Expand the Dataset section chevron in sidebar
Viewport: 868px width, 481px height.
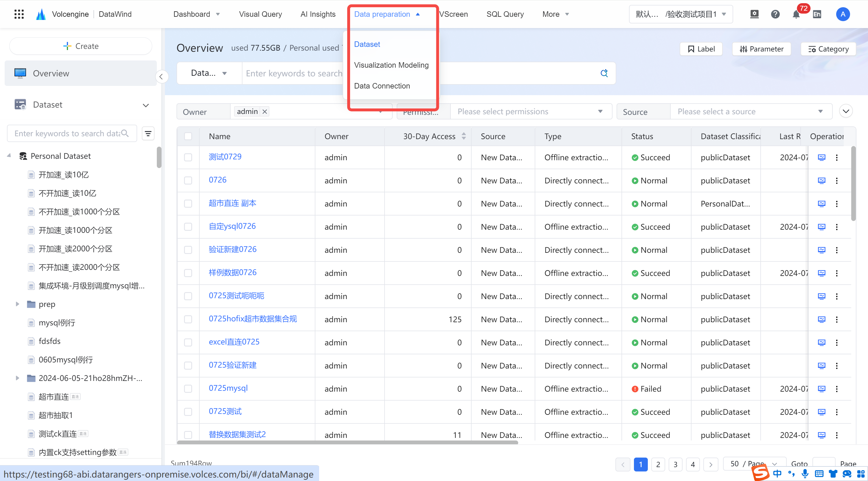tap(146, 105)
